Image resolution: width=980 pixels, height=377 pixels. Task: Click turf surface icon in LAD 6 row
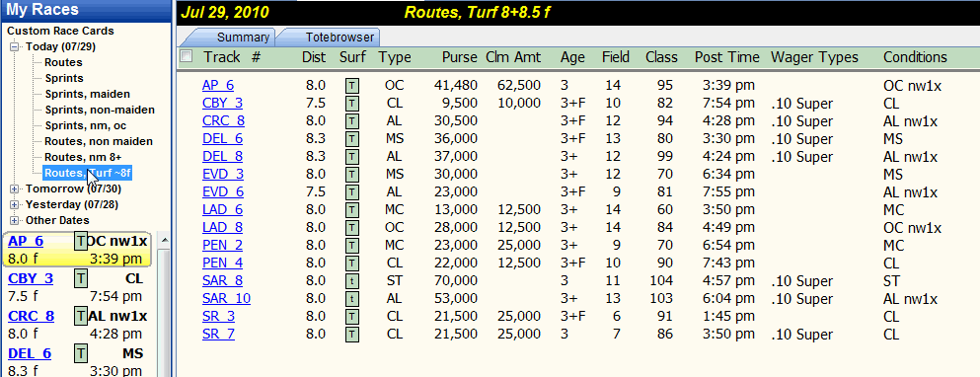(x=352, y=210)
